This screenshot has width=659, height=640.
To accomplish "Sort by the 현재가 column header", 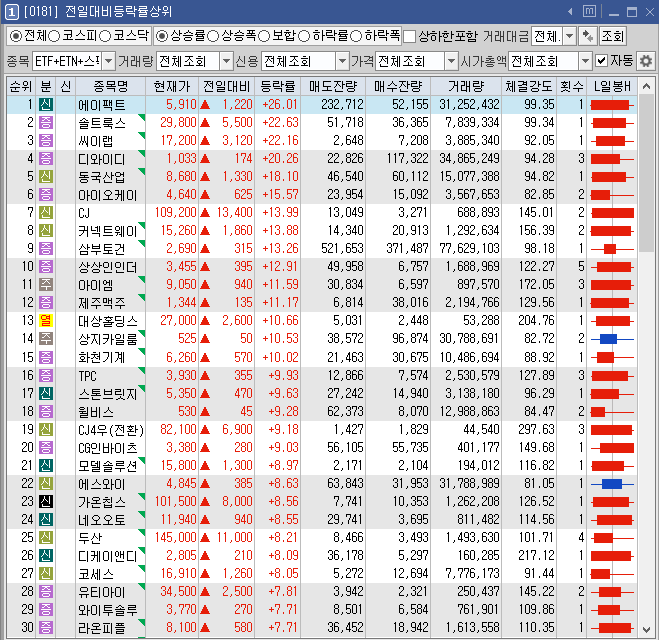I will click(x=172, y=87).
